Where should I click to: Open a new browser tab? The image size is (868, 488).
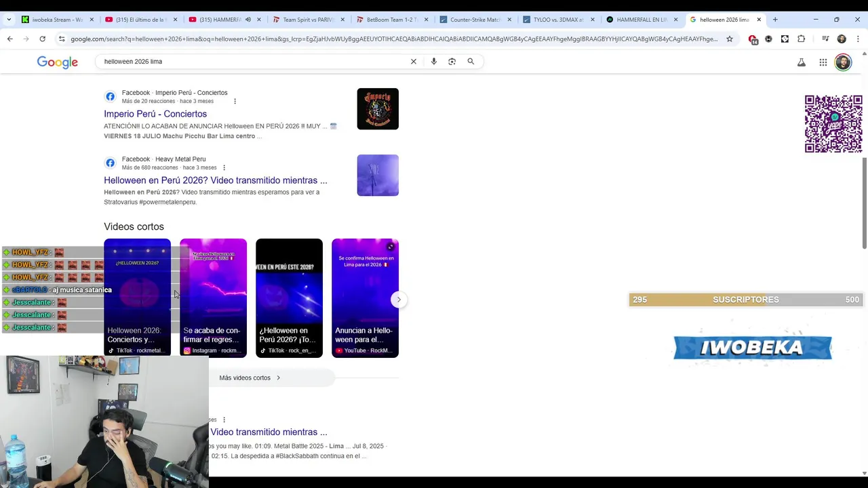[x=775, y=20]
